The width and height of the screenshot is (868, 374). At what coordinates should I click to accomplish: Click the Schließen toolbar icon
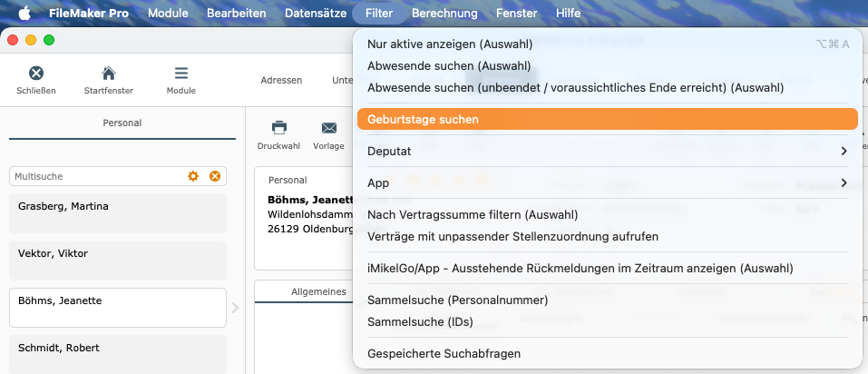pos(36,74)
